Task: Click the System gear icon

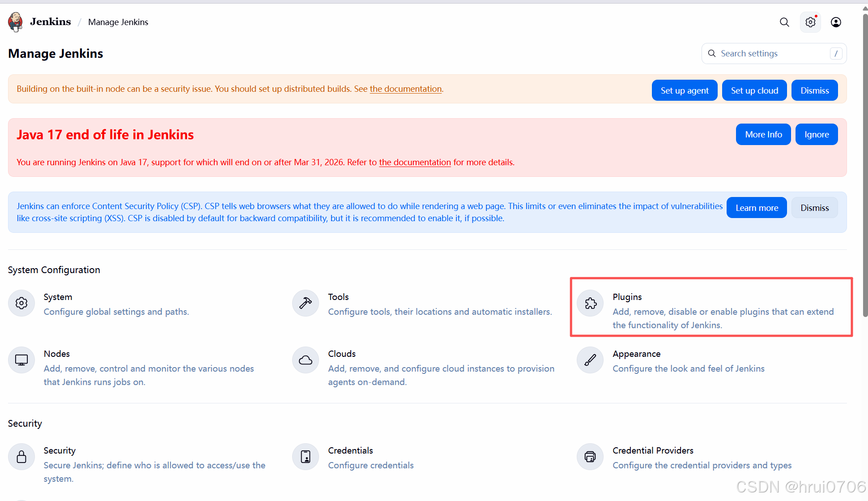Action: (x=21, y=303)
